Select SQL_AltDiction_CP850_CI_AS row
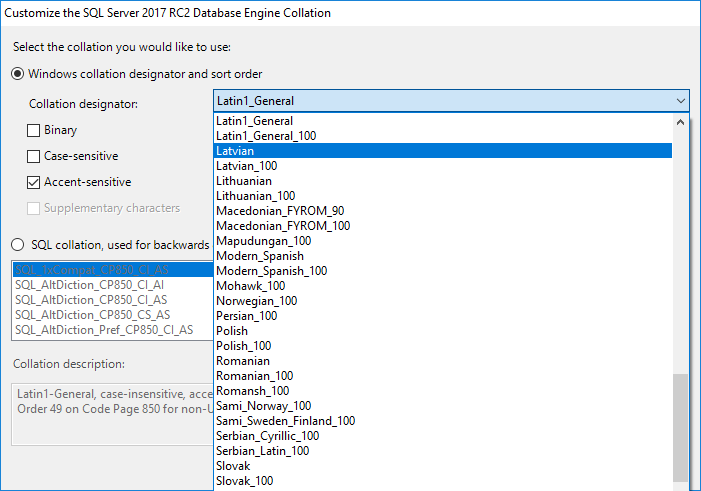The height and width of the screenshot is (491, 701). (x=113, y=300)
